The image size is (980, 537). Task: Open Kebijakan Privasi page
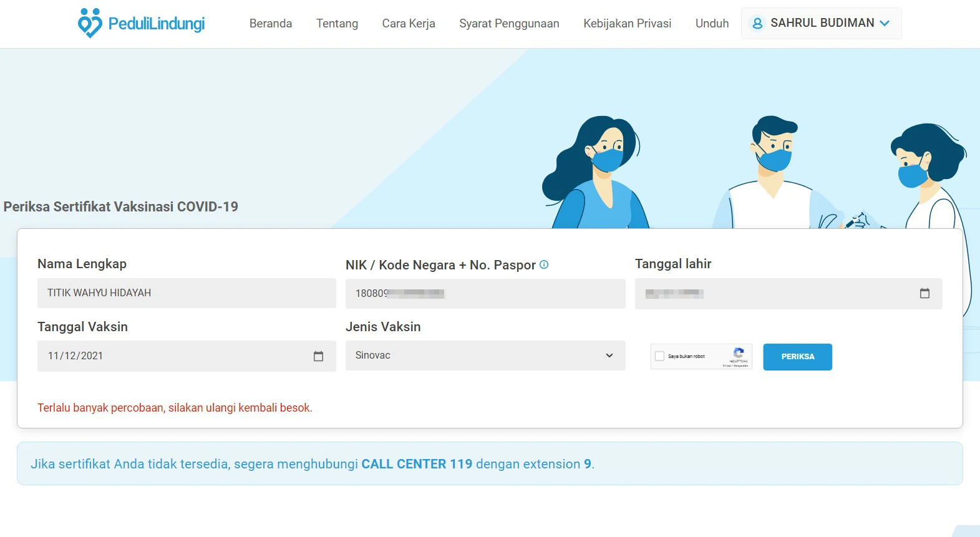pyautogui.click(x=628, y=23)
